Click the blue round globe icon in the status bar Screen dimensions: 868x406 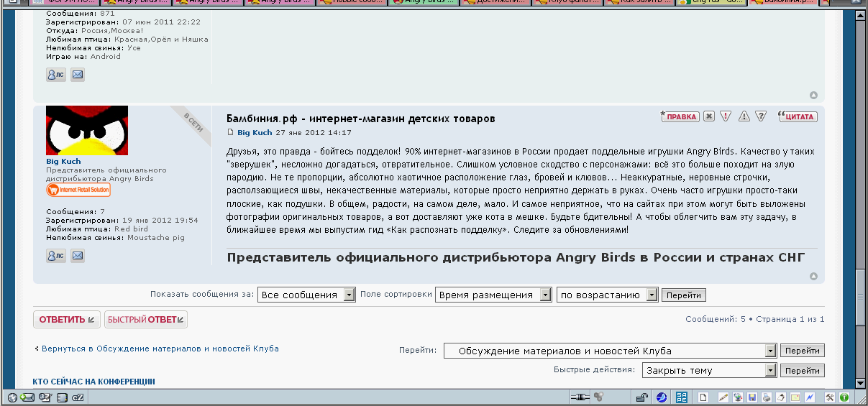(x=662, y=397)
